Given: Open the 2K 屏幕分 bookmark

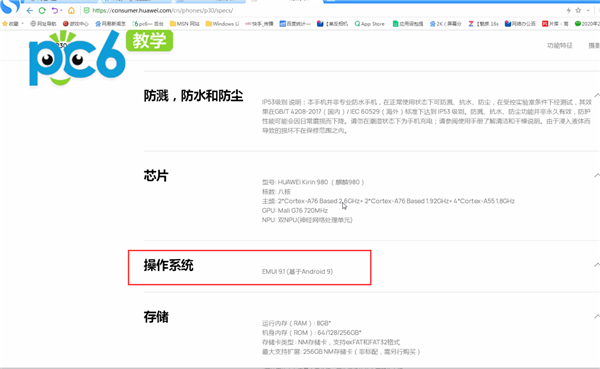Looking at the screenshot, I should click(x=446, y=24).
